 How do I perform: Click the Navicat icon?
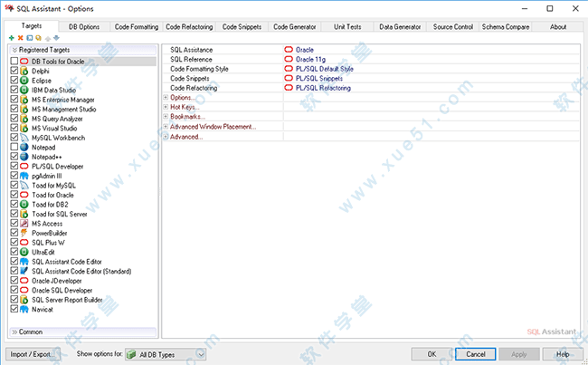[24, 309]
